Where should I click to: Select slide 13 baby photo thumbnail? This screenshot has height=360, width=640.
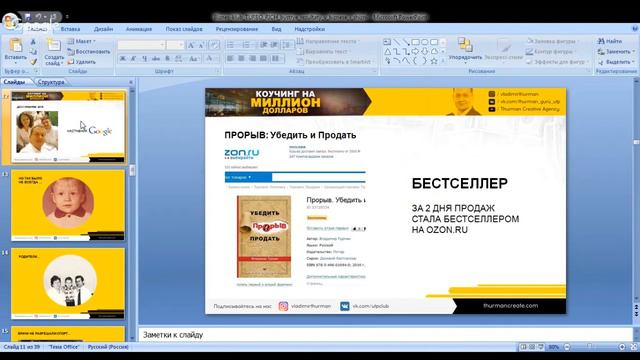coord(68,205)
